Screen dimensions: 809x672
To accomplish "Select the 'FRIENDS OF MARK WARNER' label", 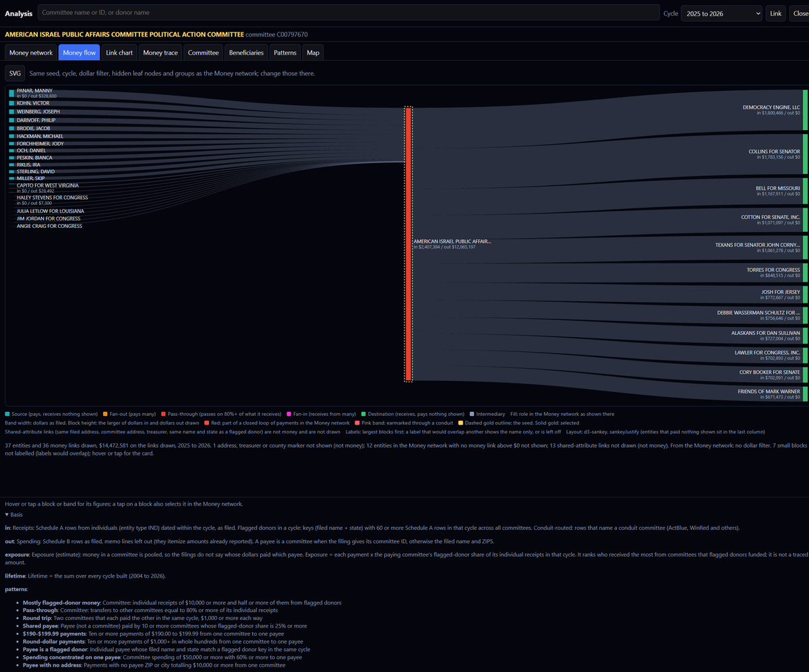I will pos(769,392).
